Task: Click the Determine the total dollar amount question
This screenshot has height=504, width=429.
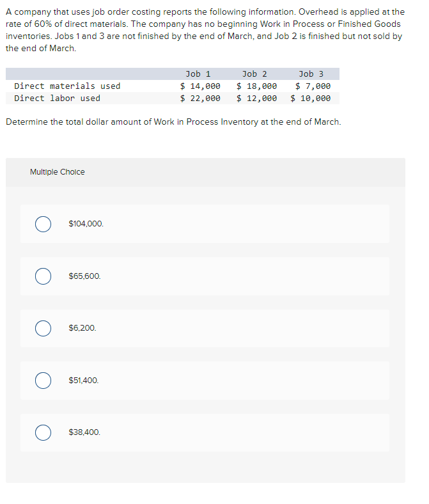Action: (x=173, y=122)
